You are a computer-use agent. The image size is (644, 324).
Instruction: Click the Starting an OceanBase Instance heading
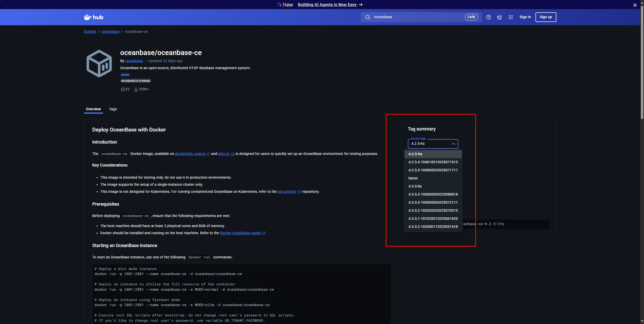125,246
